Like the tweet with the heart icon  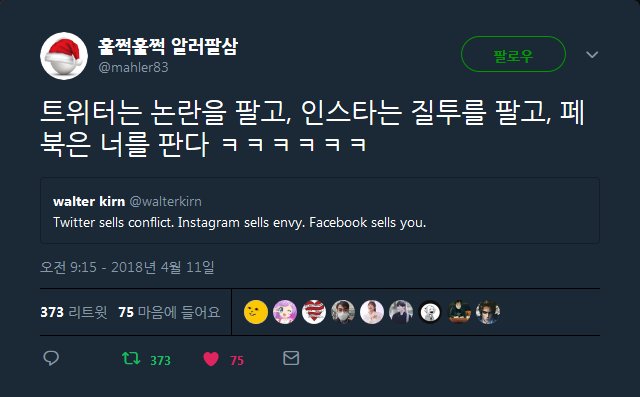[x=211, y=359]
